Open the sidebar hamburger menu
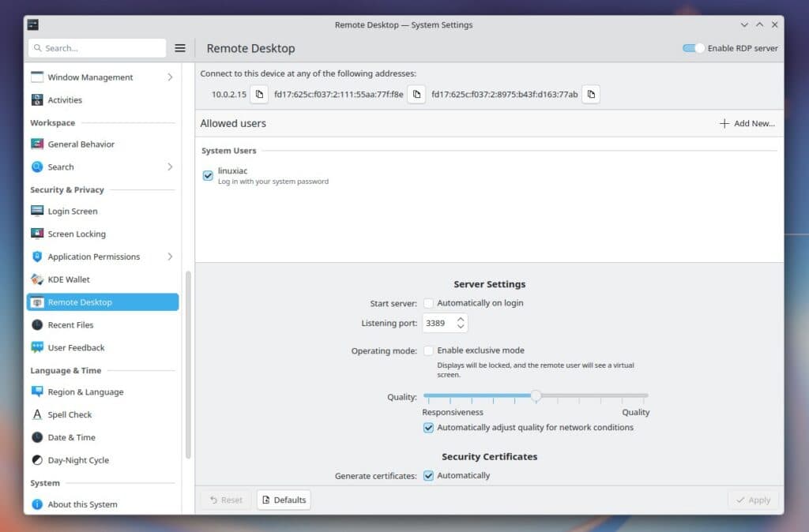Image resolution: width=809 pixels, height=532 pixels. (180, 48)
